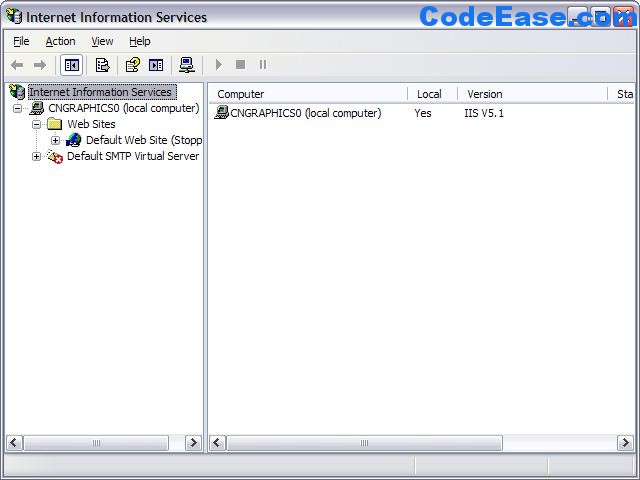
Task: Click the Default SMTP Virtual Server icon
Action: click(x=55, y=156)
